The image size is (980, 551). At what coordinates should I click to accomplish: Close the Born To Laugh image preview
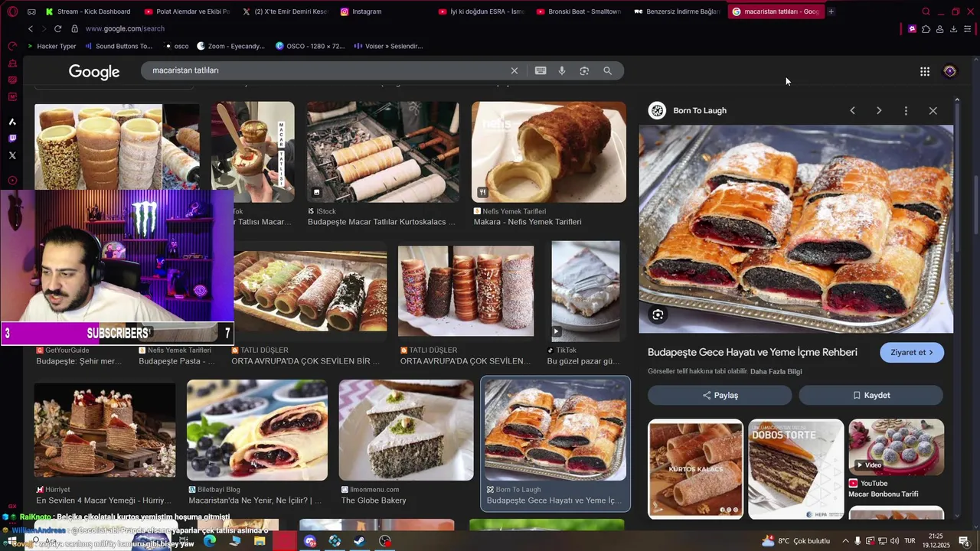tap(933, 110)
